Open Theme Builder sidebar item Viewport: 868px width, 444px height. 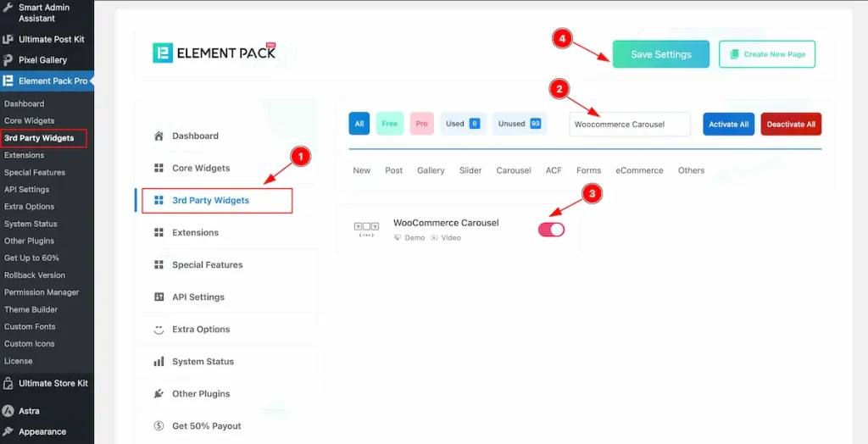coord(31,309)
